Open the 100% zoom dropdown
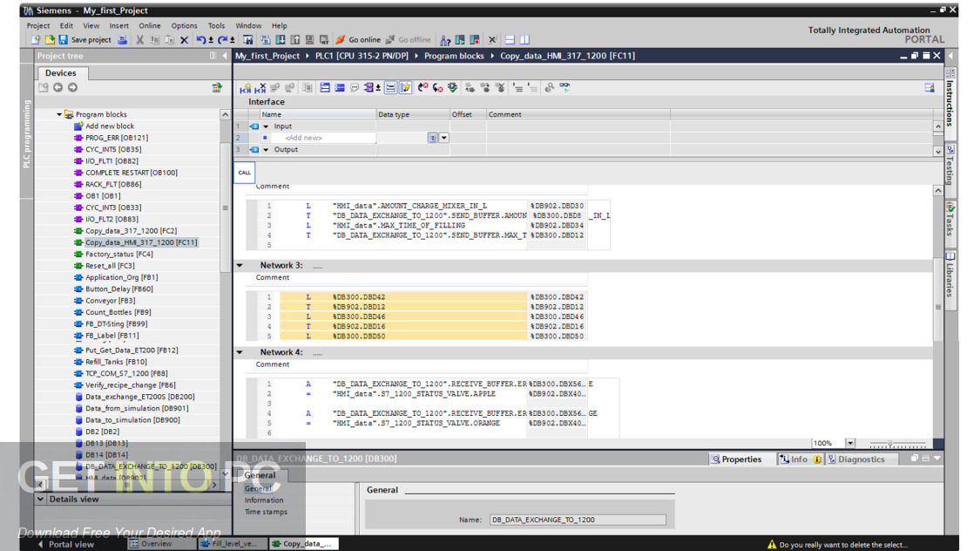Screen dimensions: 980x551 click(x=850, y=443)
